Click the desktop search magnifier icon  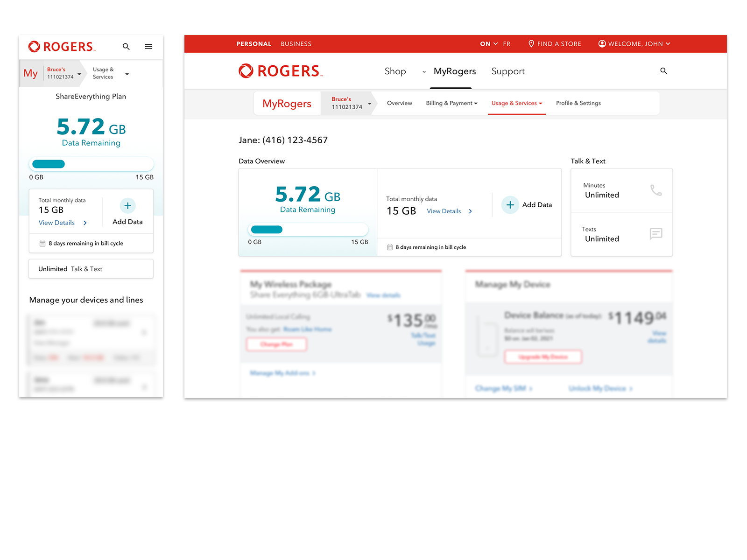pos(663,71)
